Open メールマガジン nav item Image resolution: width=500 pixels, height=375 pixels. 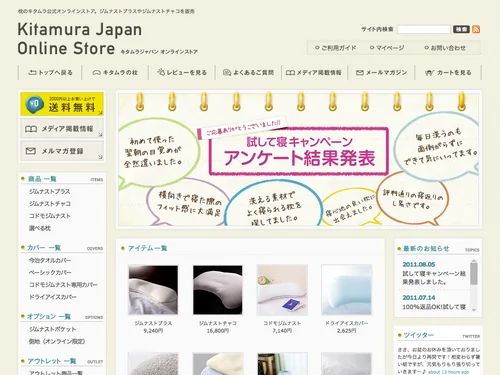[381, 72]
